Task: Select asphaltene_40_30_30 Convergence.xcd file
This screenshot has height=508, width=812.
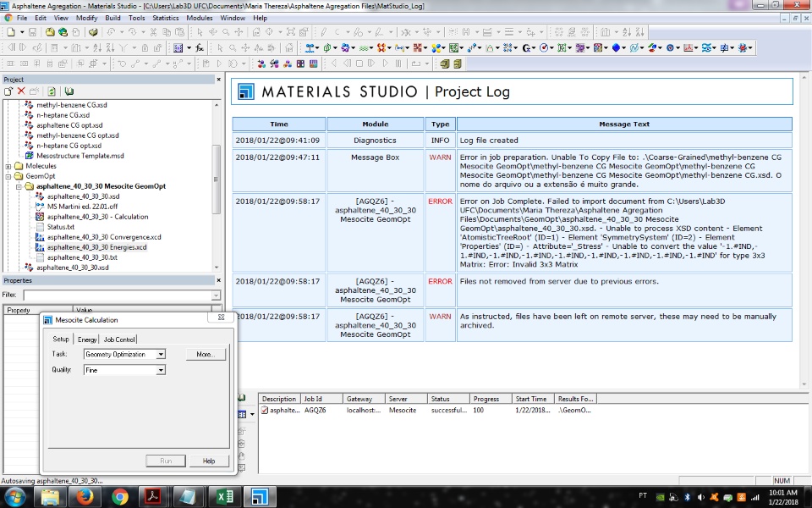Action: tap(104, 237)
